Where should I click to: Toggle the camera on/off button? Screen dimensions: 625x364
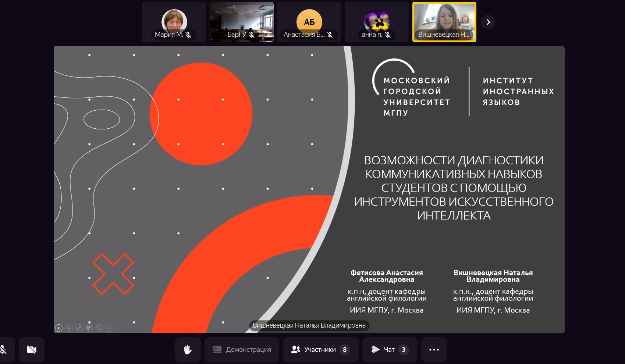(32, 350)
